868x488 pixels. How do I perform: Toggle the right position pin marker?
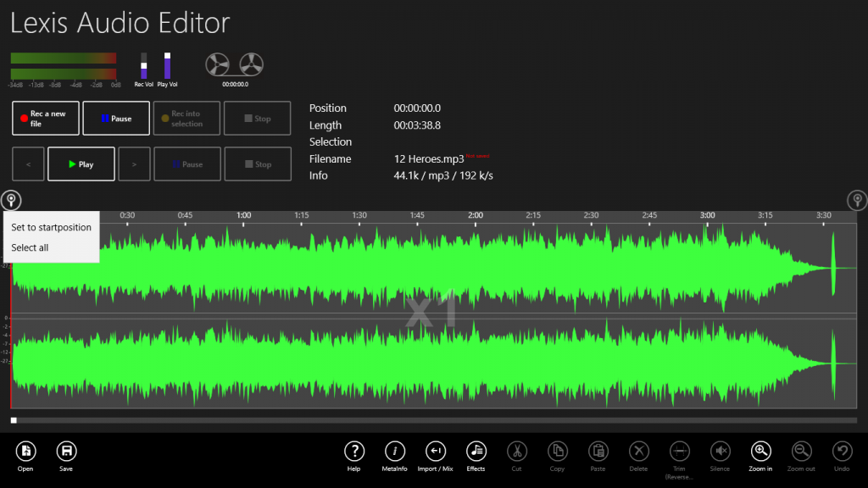pyautogui.click(x=856, y=202)
